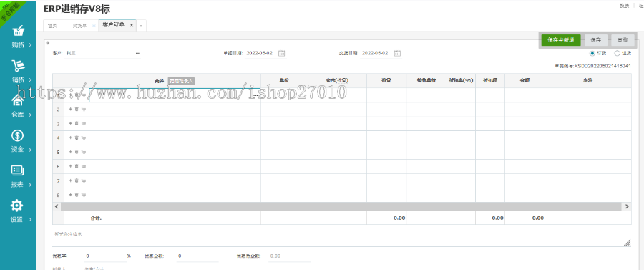This screenshot has width=644, height=270.
Task: Open the 报表 reports icon
Action: tap(18, 170)
